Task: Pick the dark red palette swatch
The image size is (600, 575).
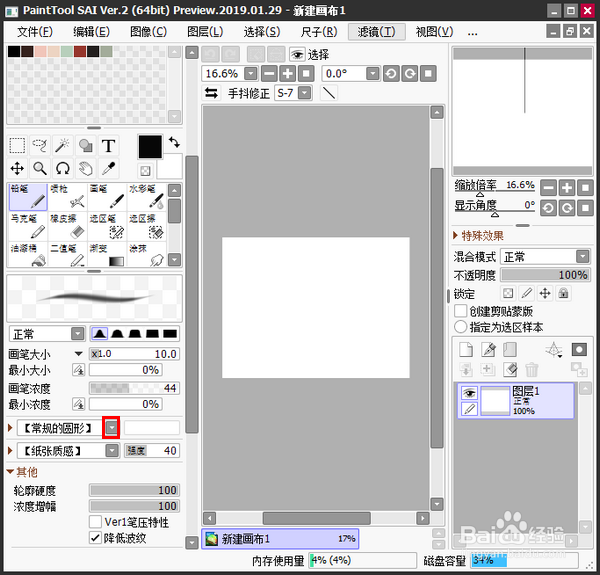Action: [80, 52]
